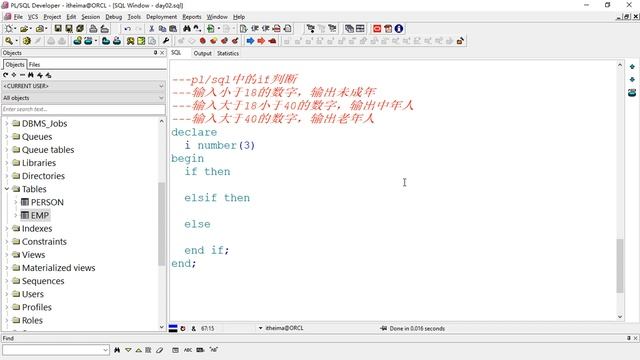Click the Execute (gear) icon

[x=27, y=41]
